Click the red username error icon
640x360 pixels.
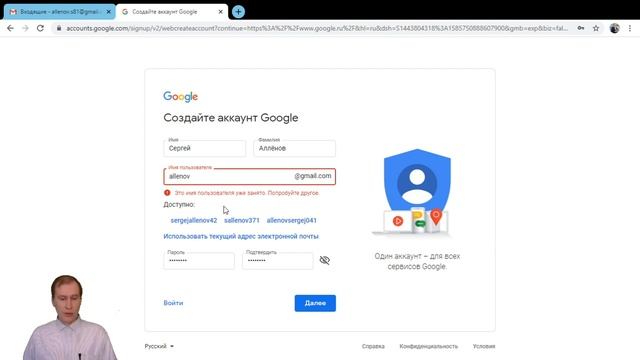[167, 193]
